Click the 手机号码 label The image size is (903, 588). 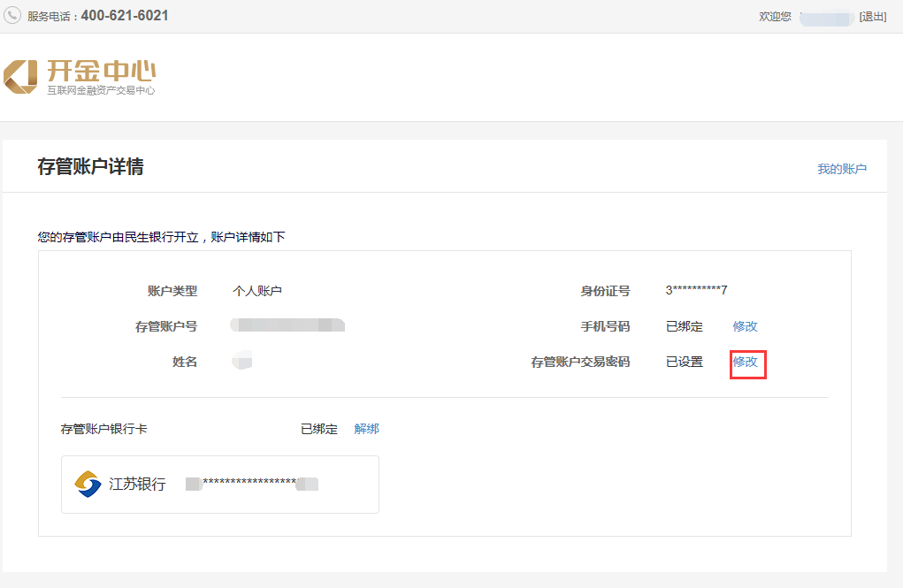[x=605, y=326]
